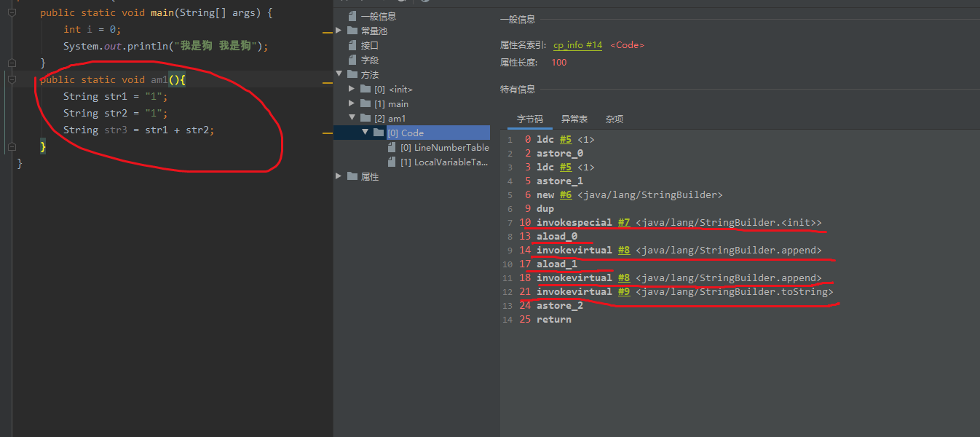Select the [0] Code tree label

tap(406, 133)
